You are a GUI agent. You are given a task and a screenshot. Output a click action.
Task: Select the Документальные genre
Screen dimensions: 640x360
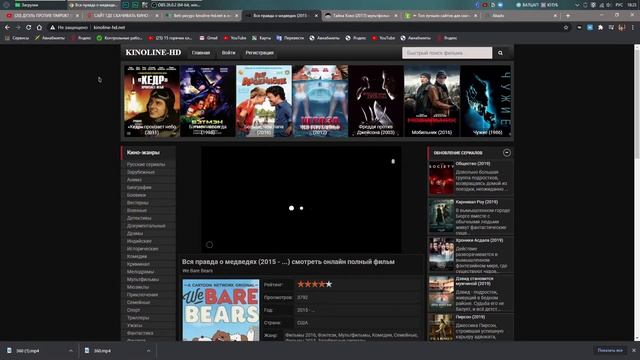(x=146, y=226)
